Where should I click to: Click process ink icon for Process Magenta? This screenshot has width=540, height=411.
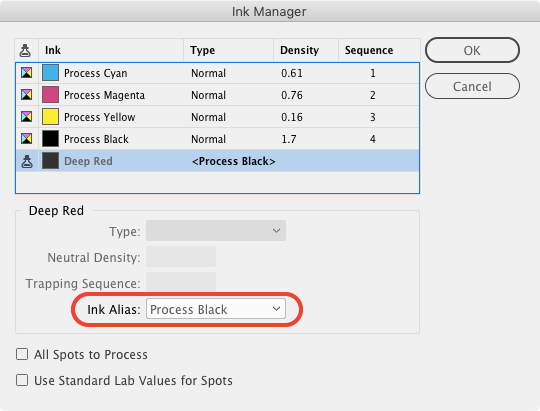pyautogui.click(x=27, y=95)
